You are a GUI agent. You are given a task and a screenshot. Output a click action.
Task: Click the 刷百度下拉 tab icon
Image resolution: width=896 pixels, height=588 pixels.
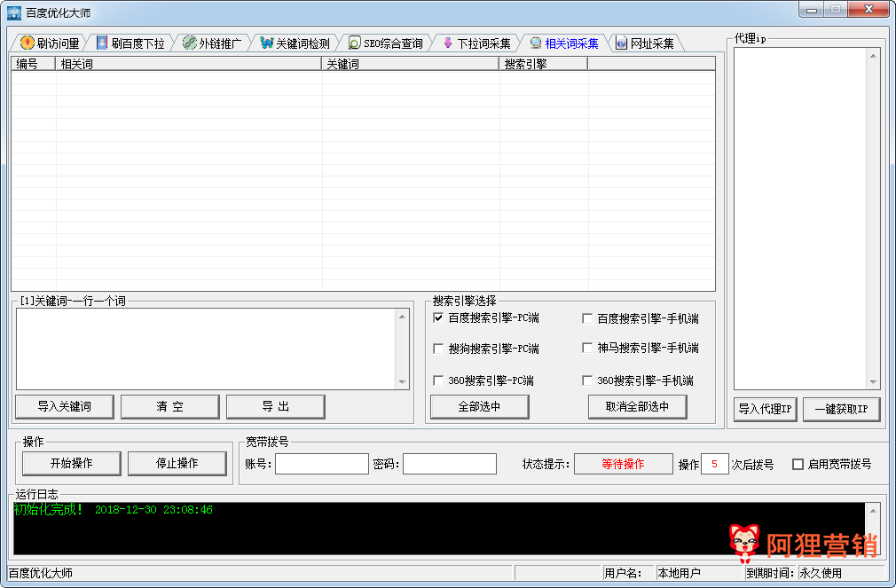tap(102, 43)
